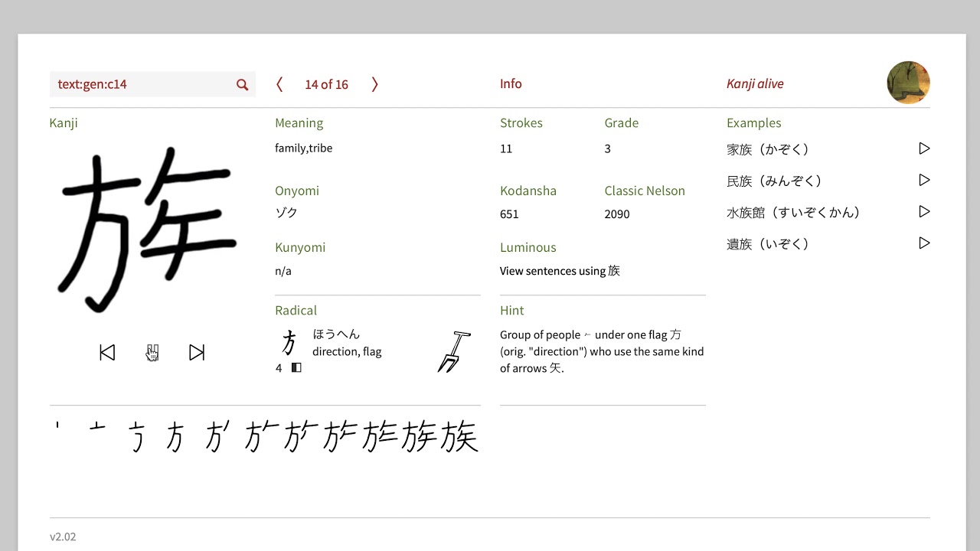Image resolution: width=980 pixels, height=551 pixels.
Task: Click the radical meaning 'direction, flag'
Action: coord(347,351)
